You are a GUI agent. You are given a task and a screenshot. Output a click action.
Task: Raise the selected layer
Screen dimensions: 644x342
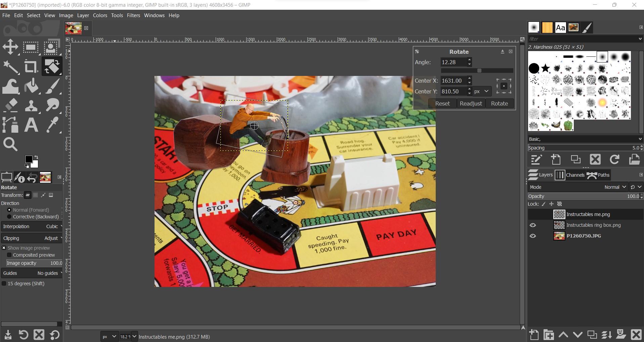563,335
